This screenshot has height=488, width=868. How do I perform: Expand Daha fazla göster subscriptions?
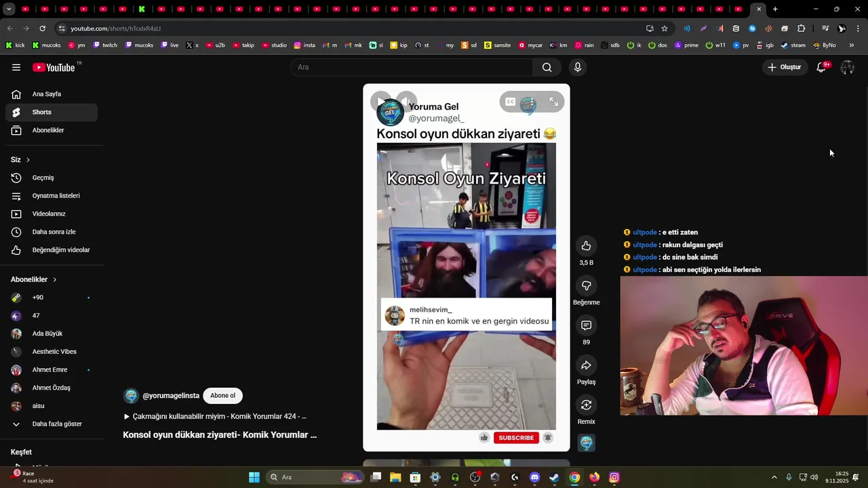tap(52, 424)
